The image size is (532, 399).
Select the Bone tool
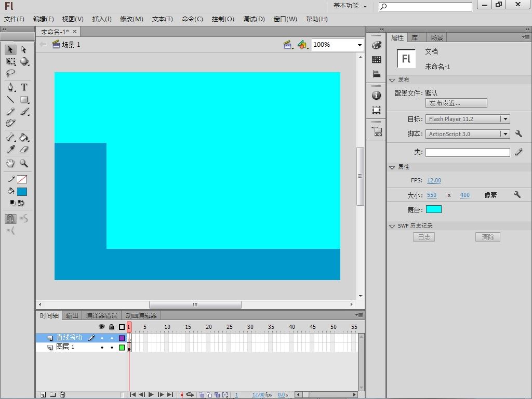coord(10,137)
